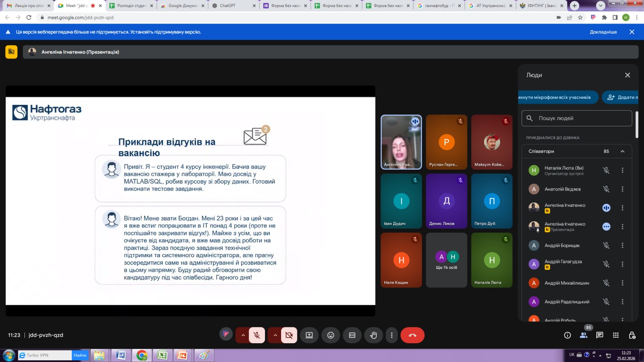Open a new browser tab

(x=574, y=6)
